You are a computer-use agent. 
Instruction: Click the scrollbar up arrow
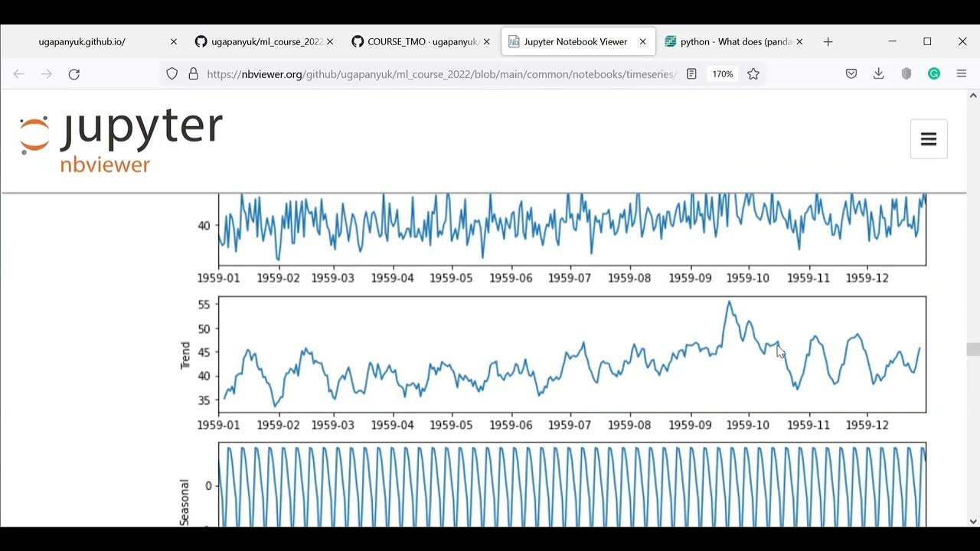[973, 96]
